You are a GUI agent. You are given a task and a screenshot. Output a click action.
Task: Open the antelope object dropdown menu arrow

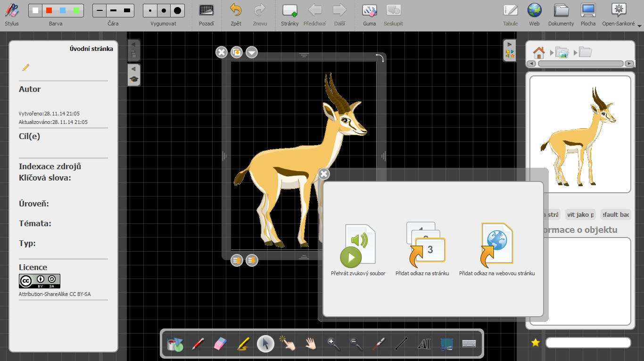pos(252,52)
